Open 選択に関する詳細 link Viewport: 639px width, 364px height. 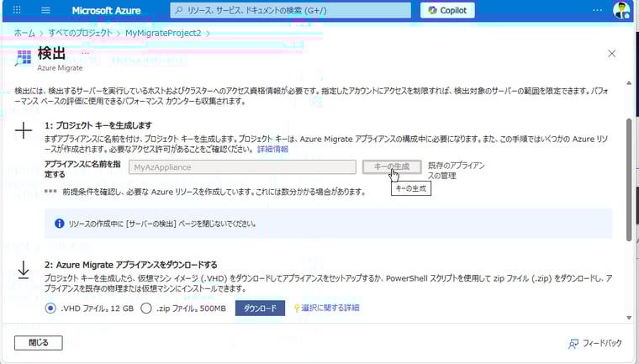click(x=330, y=308)
